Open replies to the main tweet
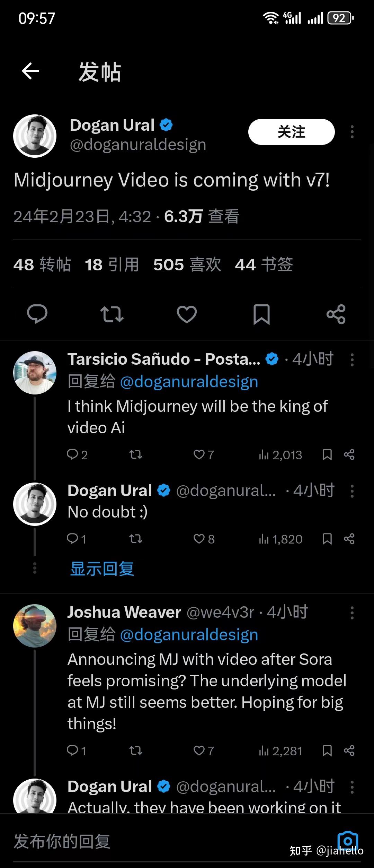The width and height of the screenshot is (374, 868). (37, 314)
